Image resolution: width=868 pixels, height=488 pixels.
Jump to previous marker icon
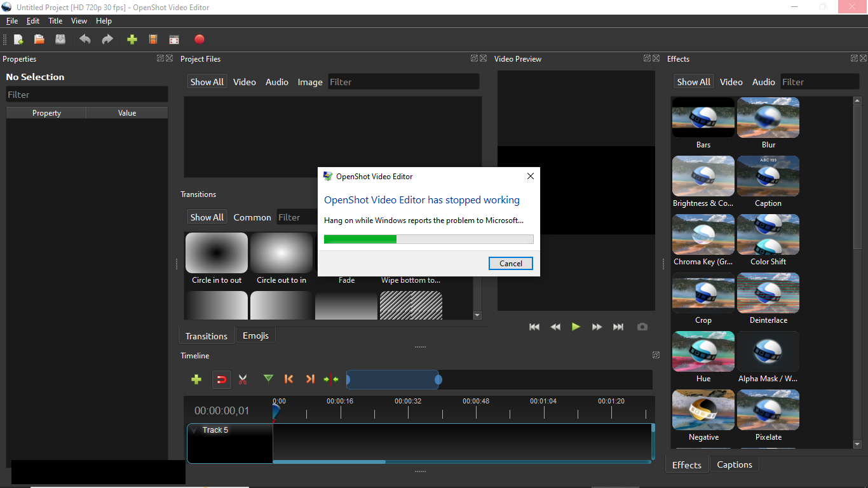pos(289,379)
